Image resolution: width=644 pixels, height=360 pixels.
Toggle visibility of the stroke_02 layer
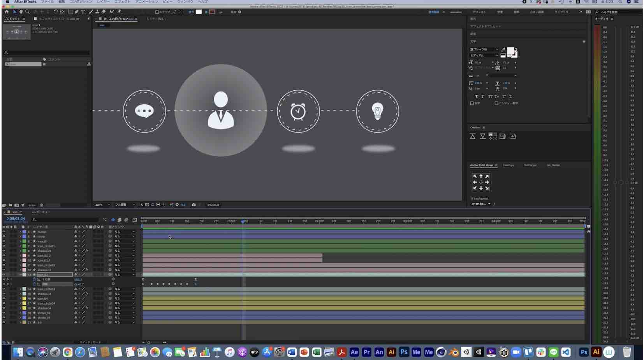[4, 313]
